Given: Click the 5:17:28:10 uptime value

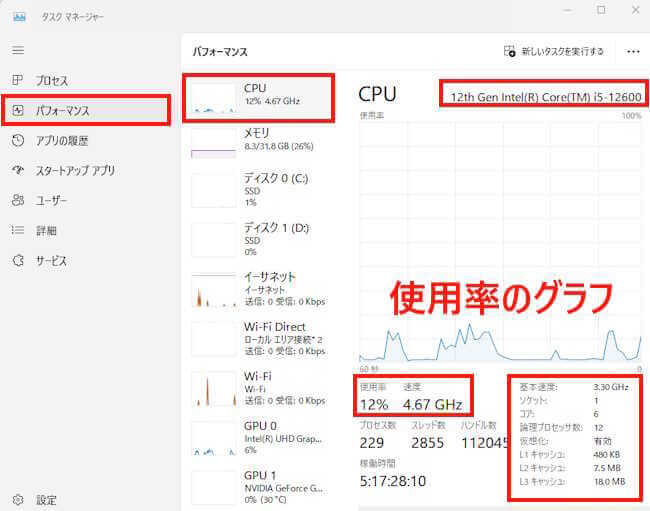Looking at the screenshot, I should coord(393,481).
